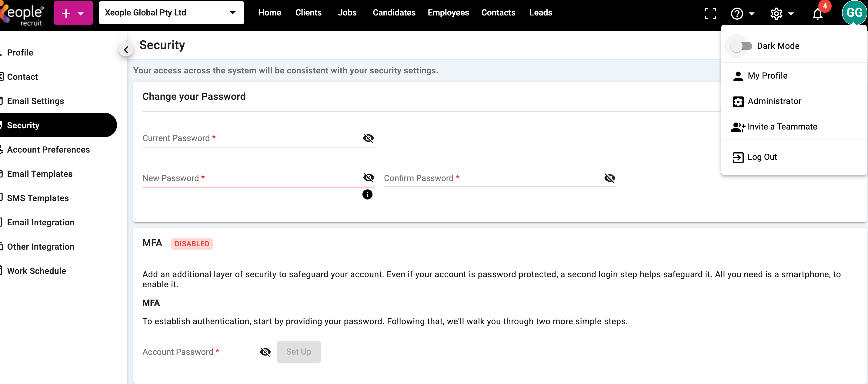Click the password info icon
The height and width of the screenshot is (384, 868).
(367, 194)
